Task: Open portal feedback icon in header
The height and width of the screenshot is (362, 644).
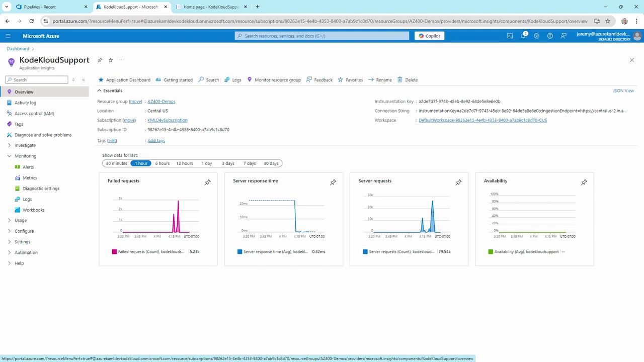Action: tap(563, 36)
